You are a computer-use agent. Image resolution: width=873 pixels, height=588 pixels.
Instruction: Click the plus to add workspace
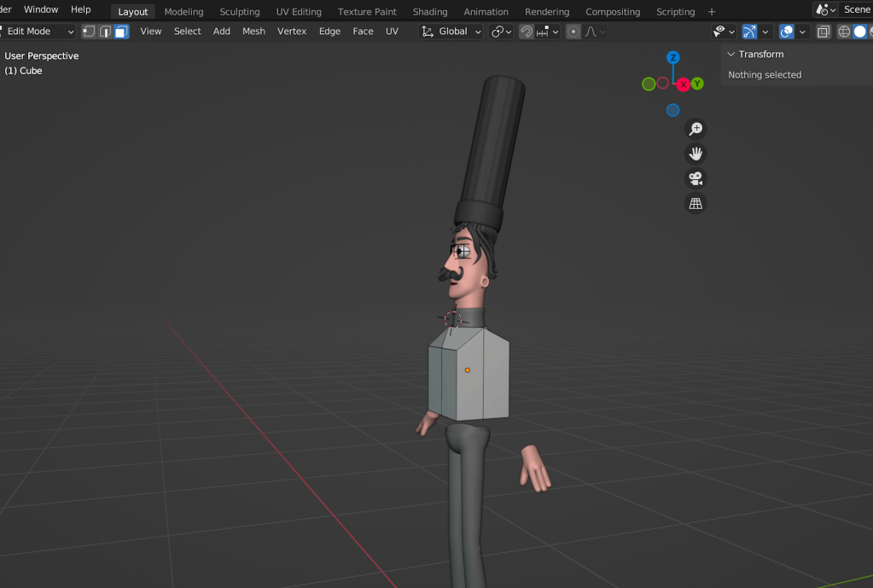[x=712, y=12]
